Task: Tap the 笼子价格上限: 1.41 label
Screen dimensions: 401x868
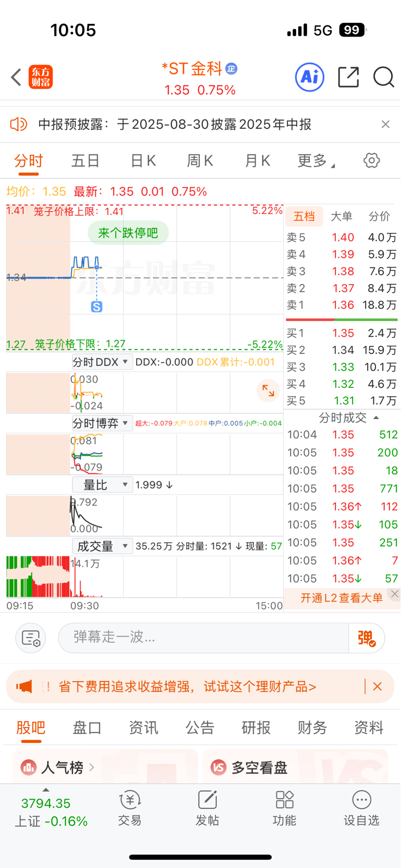Action: click(x=79, y=212)
